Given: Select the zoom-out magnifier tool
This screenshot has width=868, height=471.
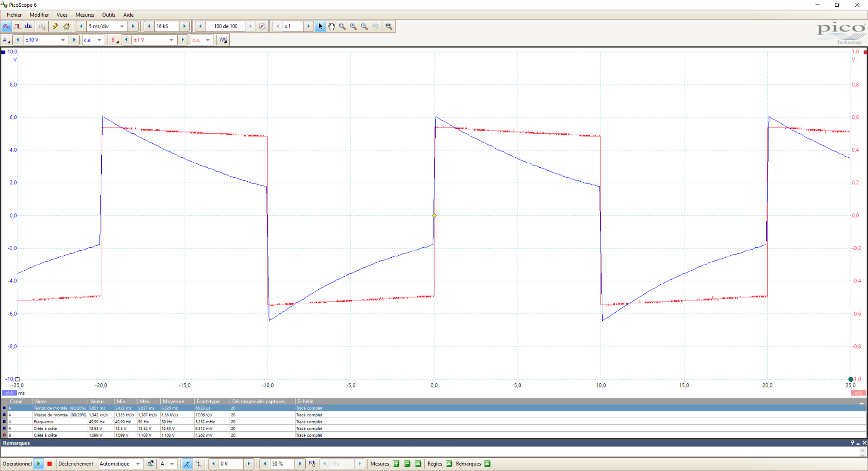Looking at the screenshot, I should click(364, 27).
